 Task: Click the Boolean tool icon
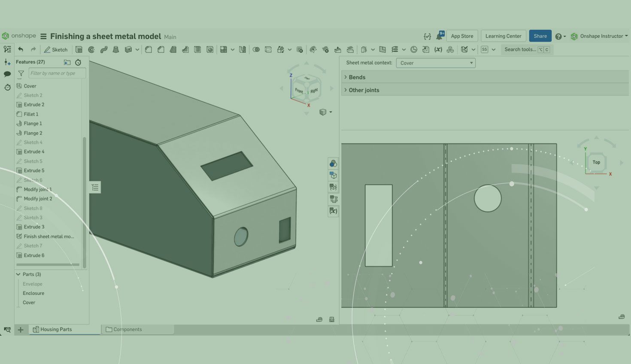point(256,50)
